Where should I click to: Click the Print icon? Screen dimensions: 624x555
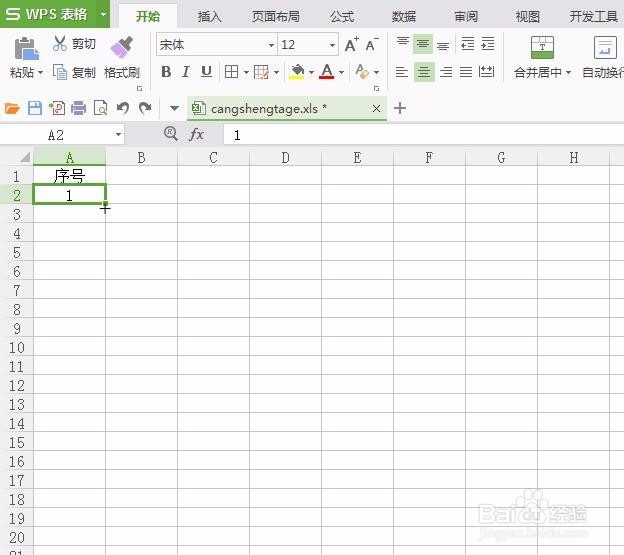point(78,108)
